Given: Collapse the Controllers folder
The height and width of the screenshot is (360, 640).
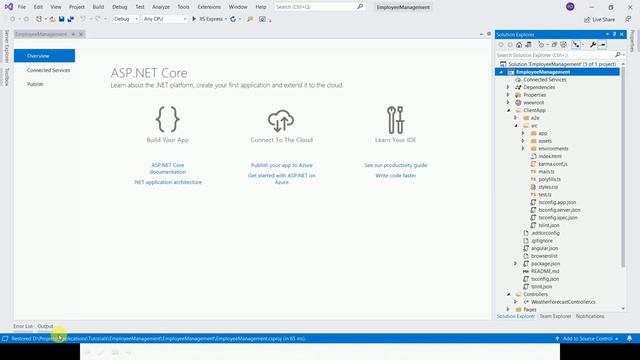Looking at the screenshot, I should point(508,294).
